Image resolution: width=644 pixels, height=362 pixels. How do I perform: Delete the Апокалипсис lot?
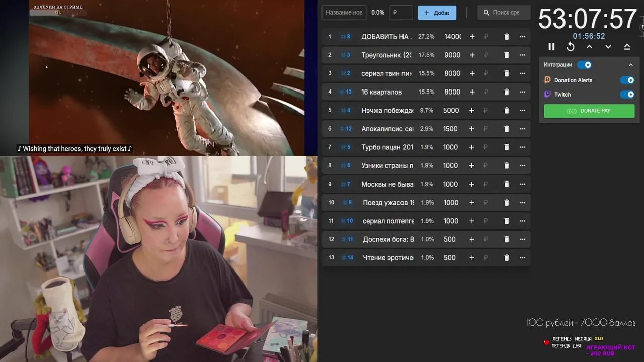point(507,129)
